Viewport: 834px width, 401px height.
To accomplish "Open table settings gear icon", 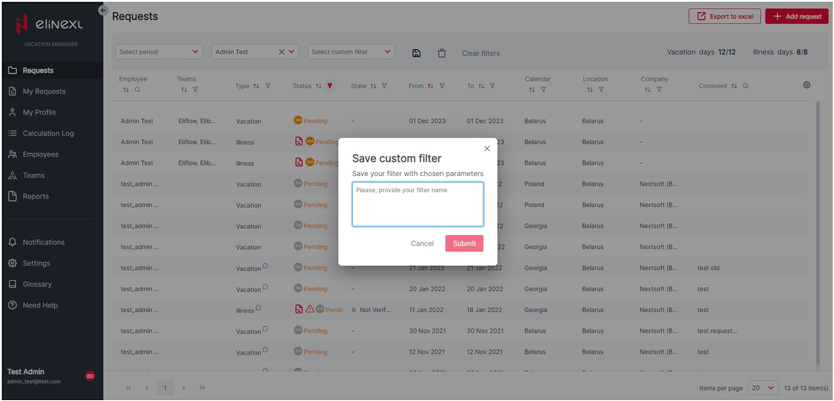I will tap(807, 85).
